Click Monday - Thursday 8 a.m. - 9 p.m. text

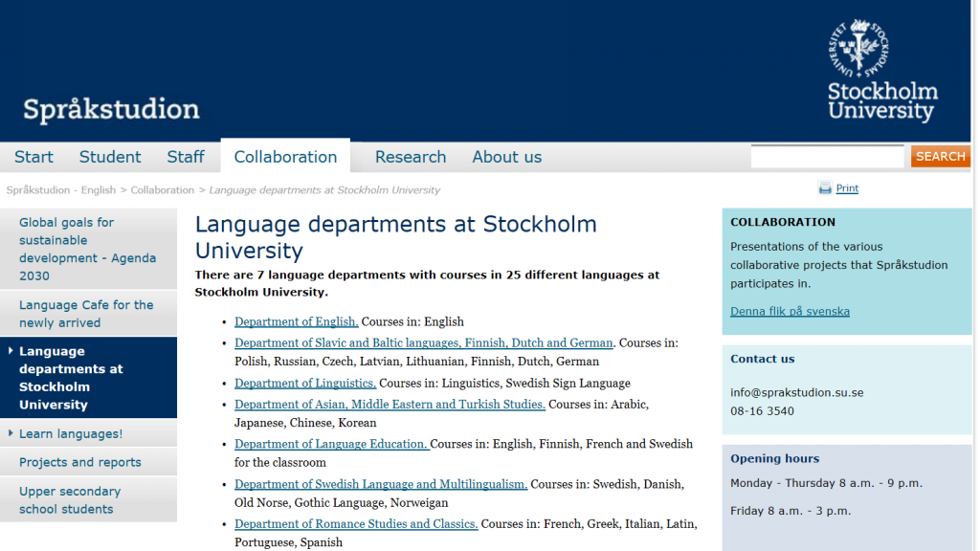coord(826,483)
